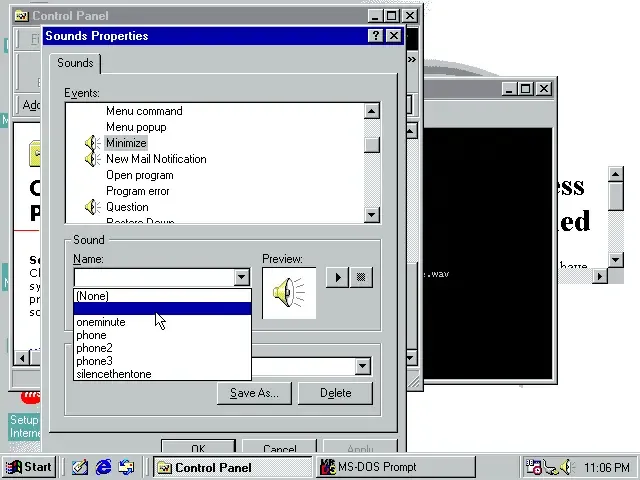640x480 pixels.
Task: Click the speaker icon beside Minimize event
Action: pyautogui.click(x=92, y=143)
